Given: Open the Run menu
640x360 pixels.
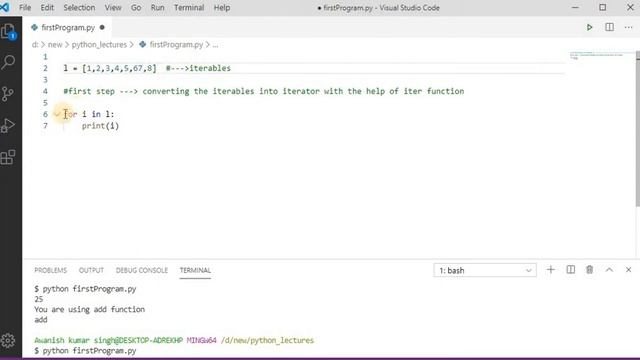Looking at the screenshot, I should [x=158, y=8].
